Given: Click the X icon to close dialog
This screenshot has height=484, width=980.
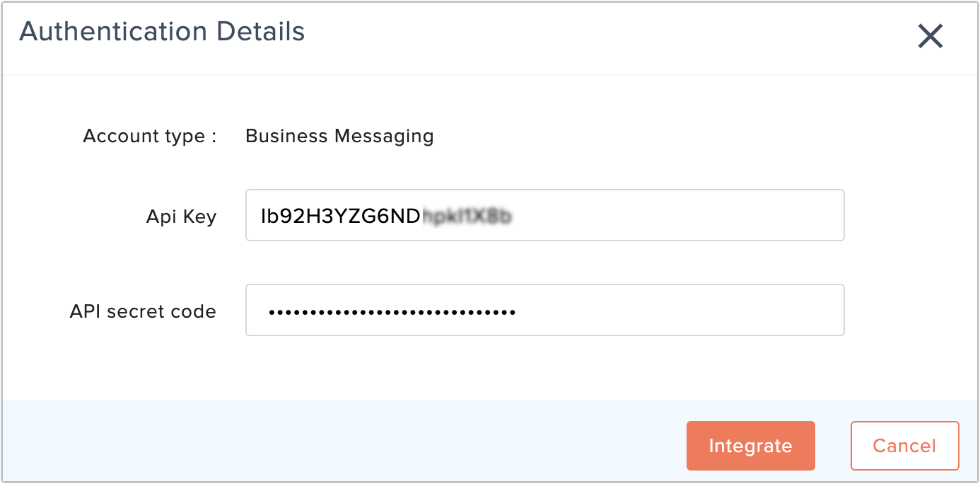Looking at the screenshot, I should pos(931,36).
